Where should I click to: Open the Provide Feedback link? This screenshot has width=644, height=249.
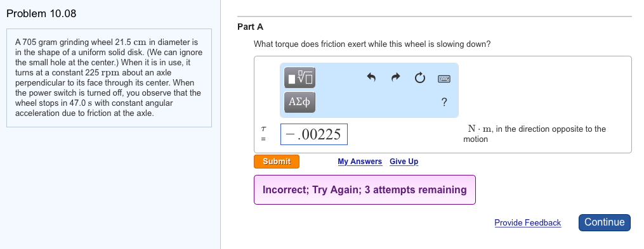(x=527, y=223)
